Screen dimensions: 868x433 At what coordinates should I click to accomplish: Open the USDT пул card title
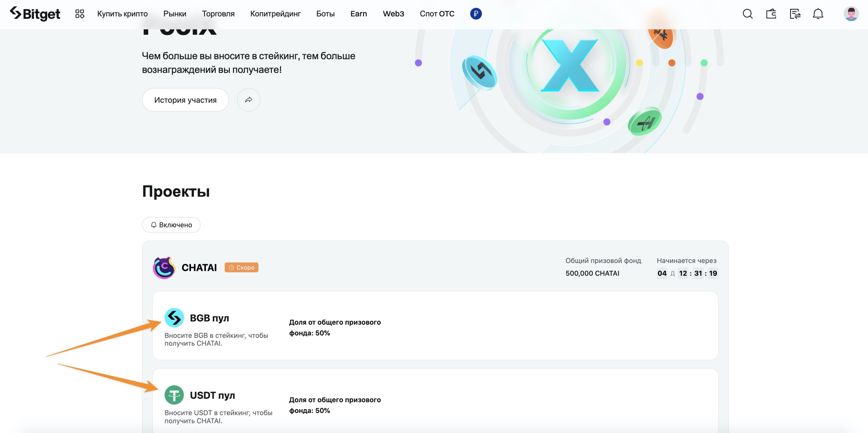[212, 395]
